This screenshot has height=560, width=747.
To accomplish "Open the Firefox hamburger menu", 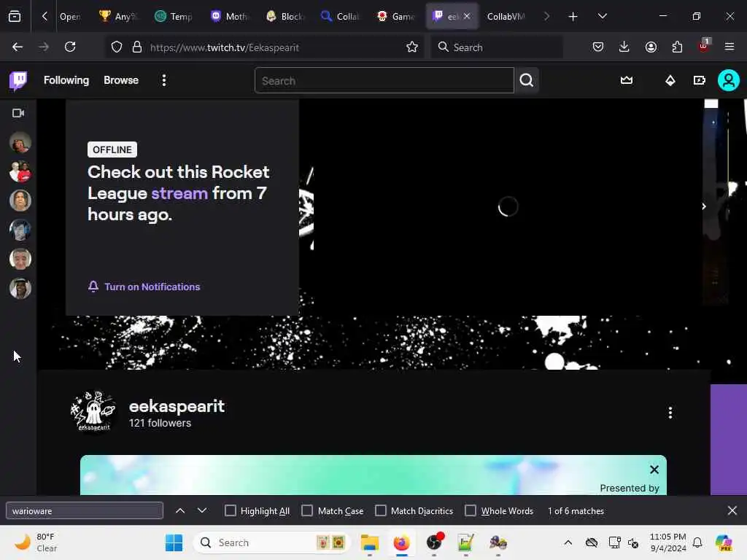I will pos(729,47).
